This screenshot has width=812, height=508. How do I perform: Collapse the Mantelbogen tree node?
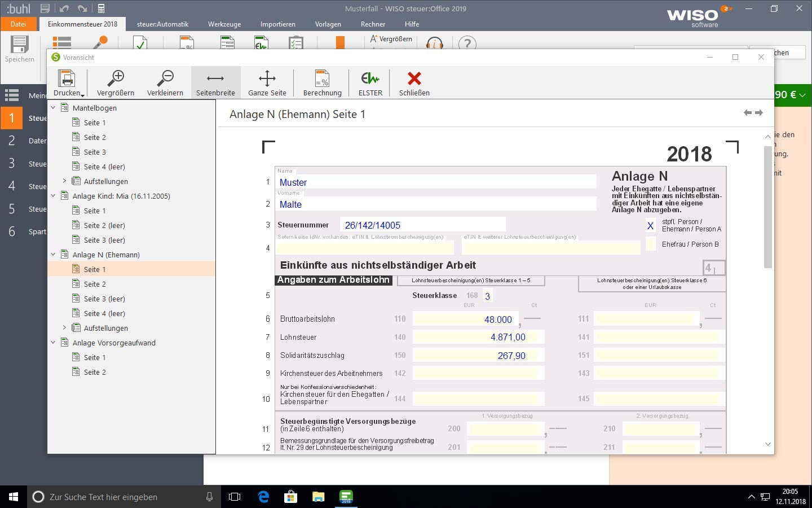[x=54, y=107]
